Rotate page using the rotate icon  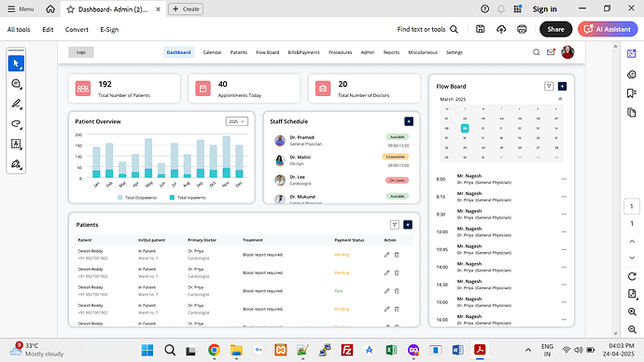point(632,276)
